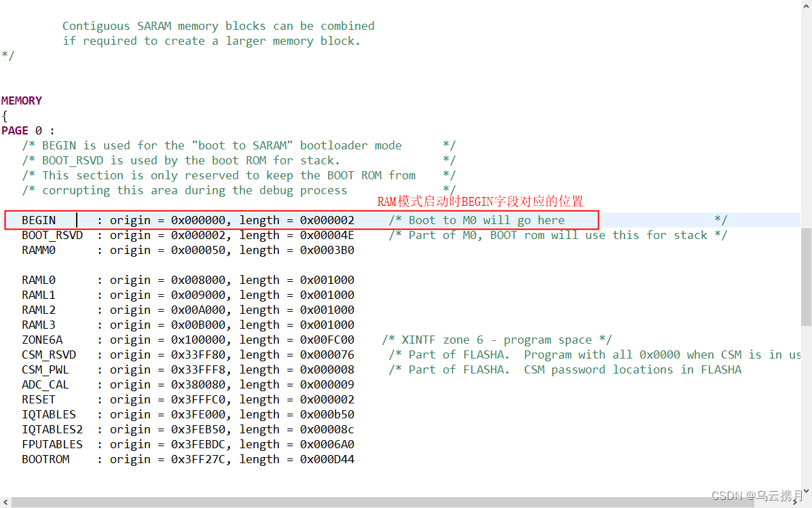Select the CSM_PWL password locations entry
This screenshot has height=508, width=812.
pos(45,369)
